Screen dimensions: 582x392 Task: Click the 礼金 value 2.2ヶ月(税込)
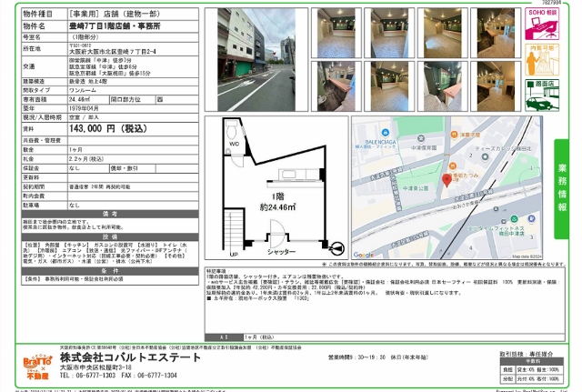(86, 159)
